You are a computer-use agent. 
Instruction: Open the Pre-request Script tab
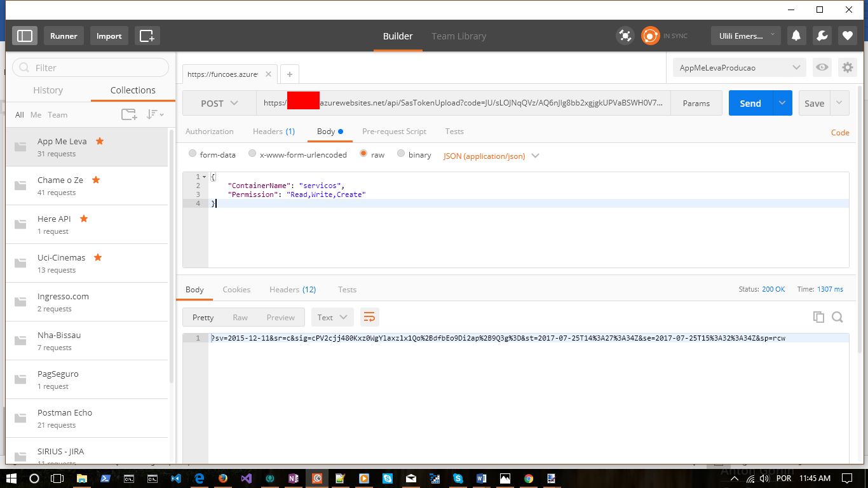point(394,132)
